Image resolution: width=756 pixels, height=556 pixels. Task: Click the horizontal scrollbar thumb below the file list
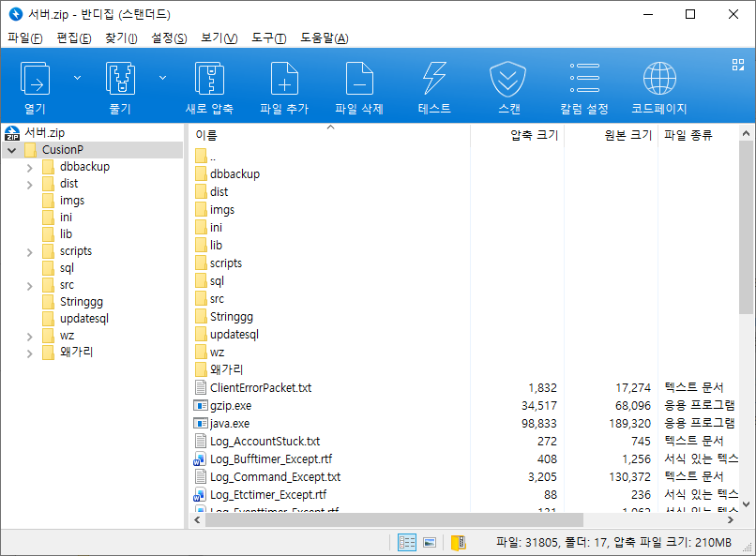click(x=394, y=519)
